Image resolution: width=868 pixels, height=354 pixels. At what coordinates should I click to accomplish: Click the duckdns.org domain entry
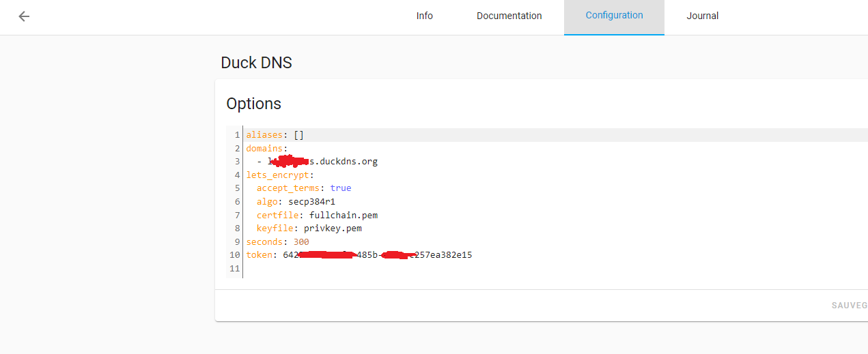click(x=318, y=162)
